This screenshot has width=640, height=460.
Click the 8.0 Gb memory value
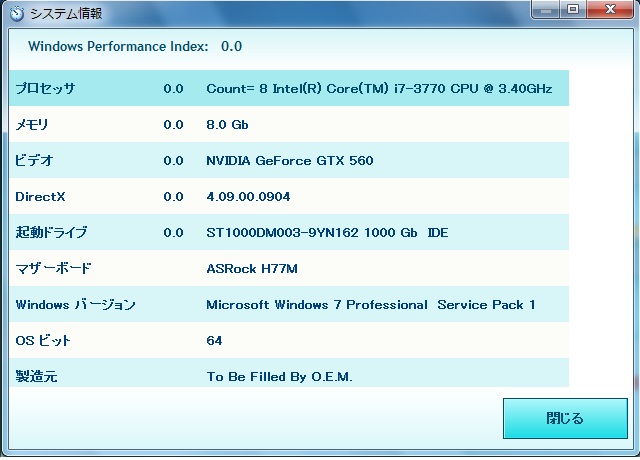(227, 124)
